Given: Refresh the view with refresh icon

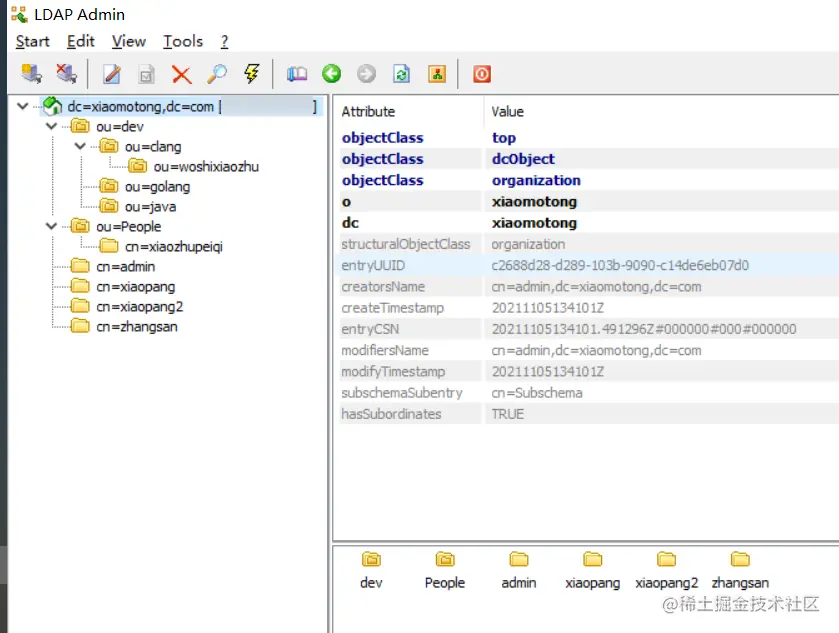Looking at the screenshot, I should (401, 74).
